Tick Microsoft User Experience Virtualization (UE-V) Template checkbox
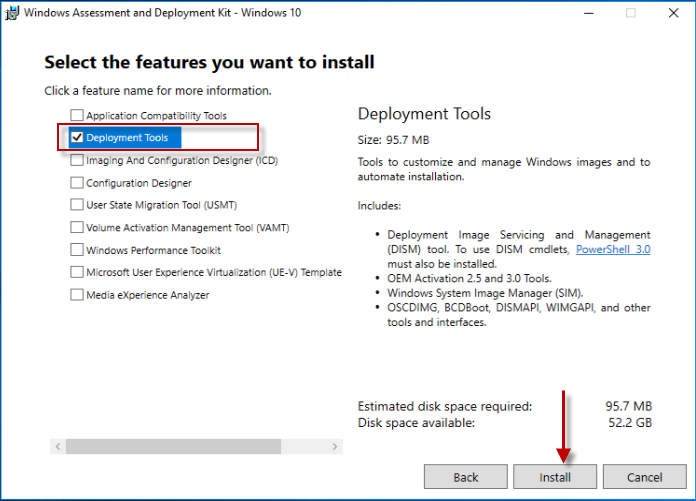This screenshot has width=696, height=501. 77,272
